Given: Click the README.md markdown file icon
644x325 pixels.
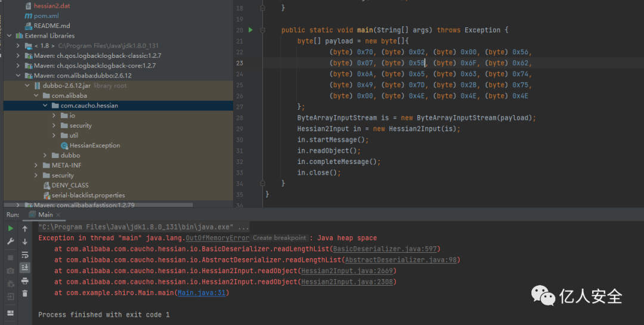Looking at the screenshot, I should point(29,26).
